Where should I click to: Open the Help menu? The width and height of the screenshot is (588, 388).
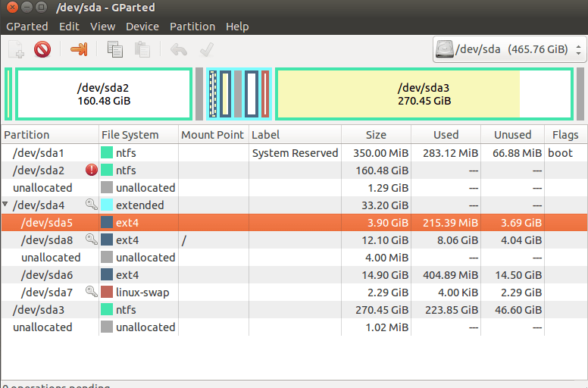(237, 27)
